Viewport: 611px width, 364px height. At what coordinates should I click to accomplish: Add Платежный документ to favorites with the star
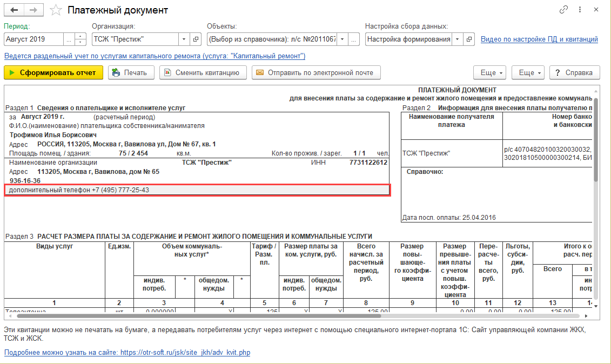[56, 10]
